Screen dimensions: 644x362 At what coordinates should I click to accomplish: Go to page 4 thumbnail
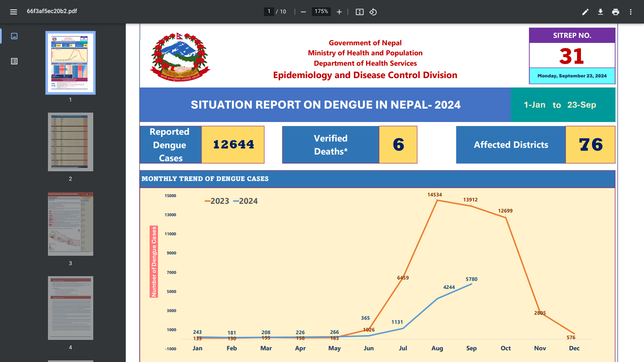pyautogui.click(x=70, y=308)
